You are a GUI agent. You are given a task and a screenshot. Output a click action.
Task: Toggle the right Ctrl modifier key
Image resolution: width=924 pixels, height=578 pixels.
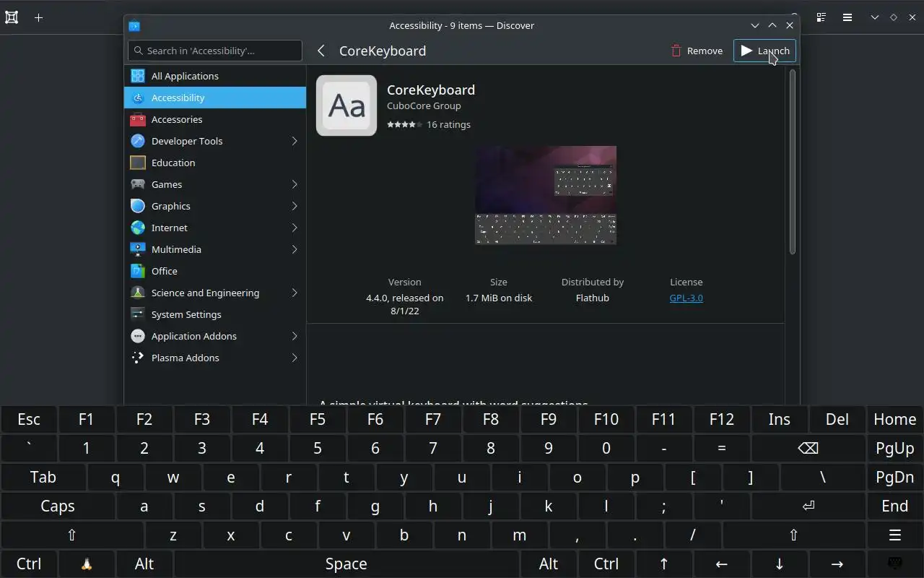606,564
